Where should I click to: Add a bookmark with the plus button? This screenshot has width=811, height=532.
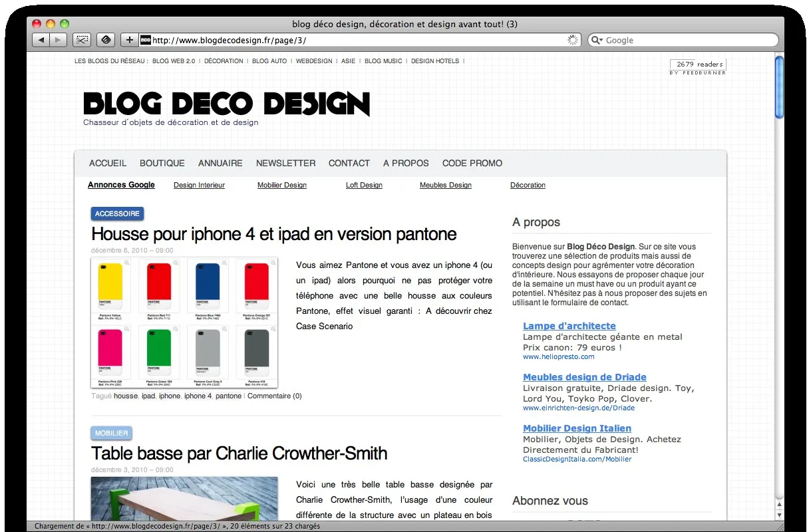pyautogui.click(x=130, y=40)
